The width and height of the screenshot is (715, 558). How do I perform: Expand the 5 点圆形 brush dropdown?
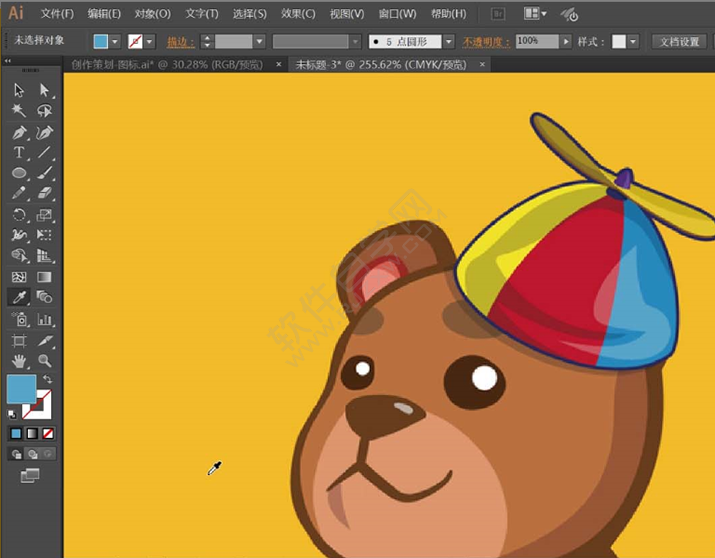[x=448, y=42]
